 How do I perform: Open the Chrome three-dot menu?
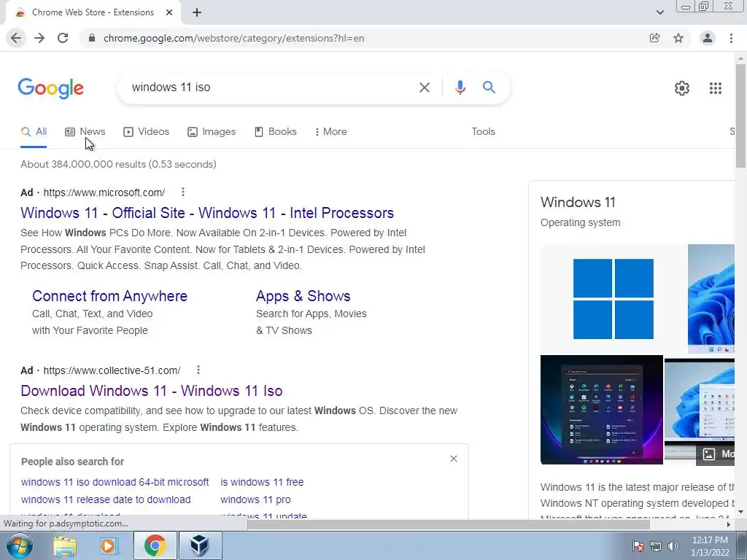(731, 38)
